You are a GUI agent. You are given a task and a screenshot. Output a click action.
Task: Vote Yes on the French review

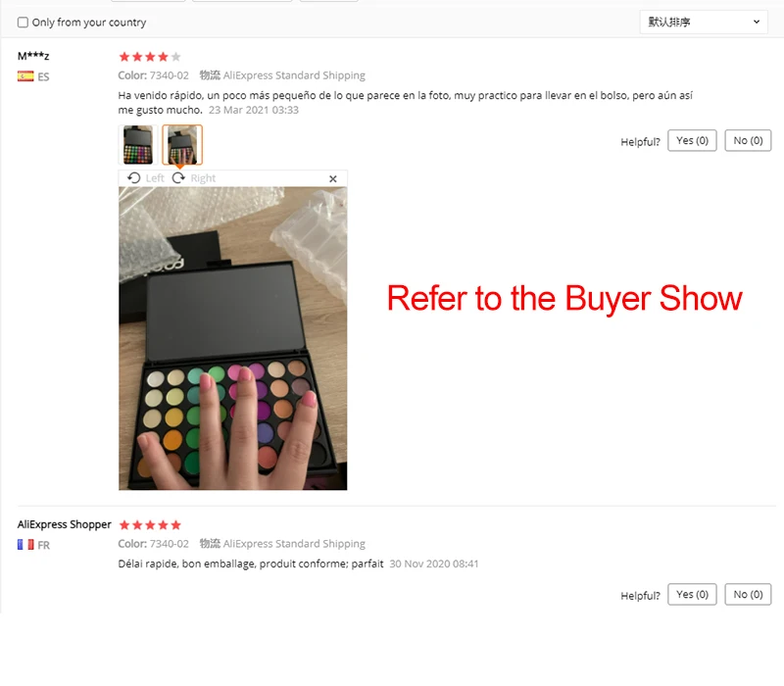click(692, 595)
